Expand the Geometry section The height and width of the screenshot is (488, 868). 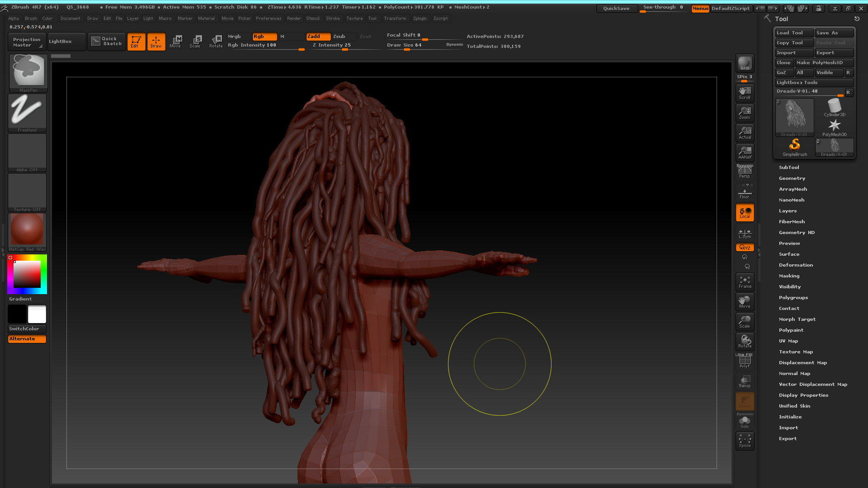[792, 178]
